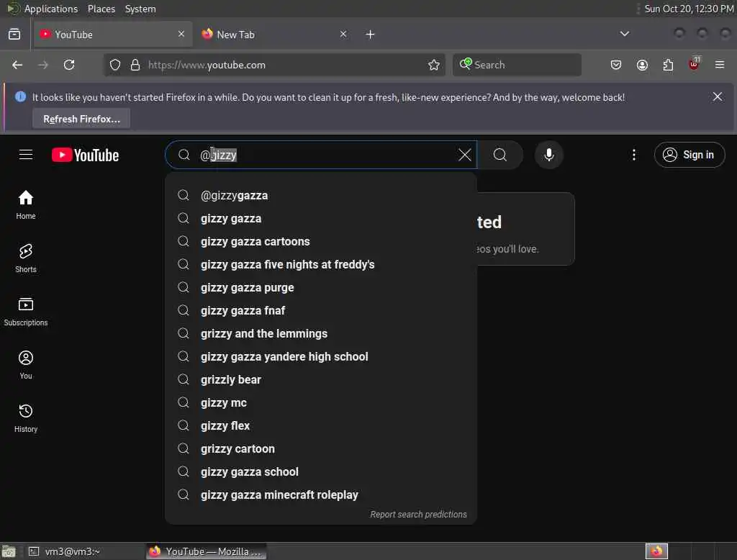Close the YouTube tab
This screenshot has width=737, height=560.
(181, 34)
